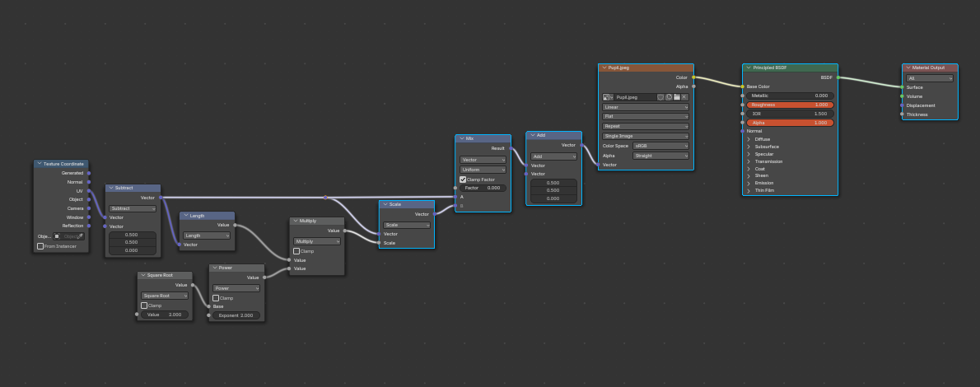Enable From Instancer checkbox

tap(40, 246)
